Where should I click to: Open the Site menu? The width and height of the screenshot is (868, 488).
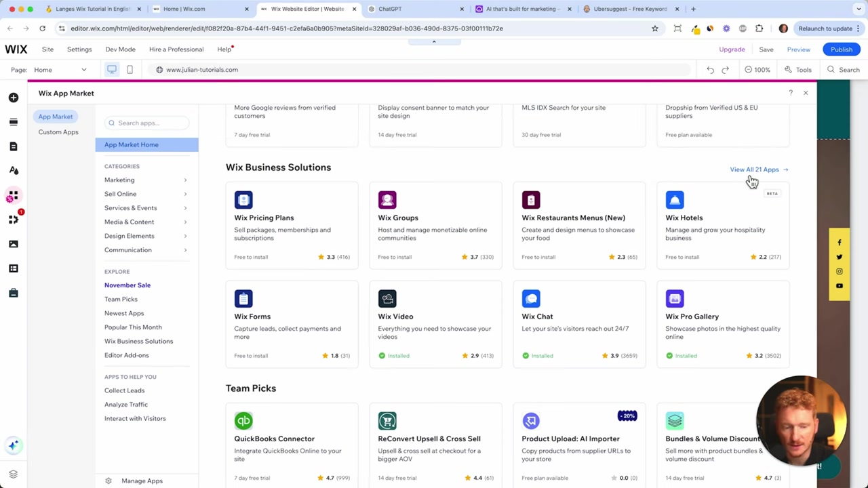pos(47,49)
